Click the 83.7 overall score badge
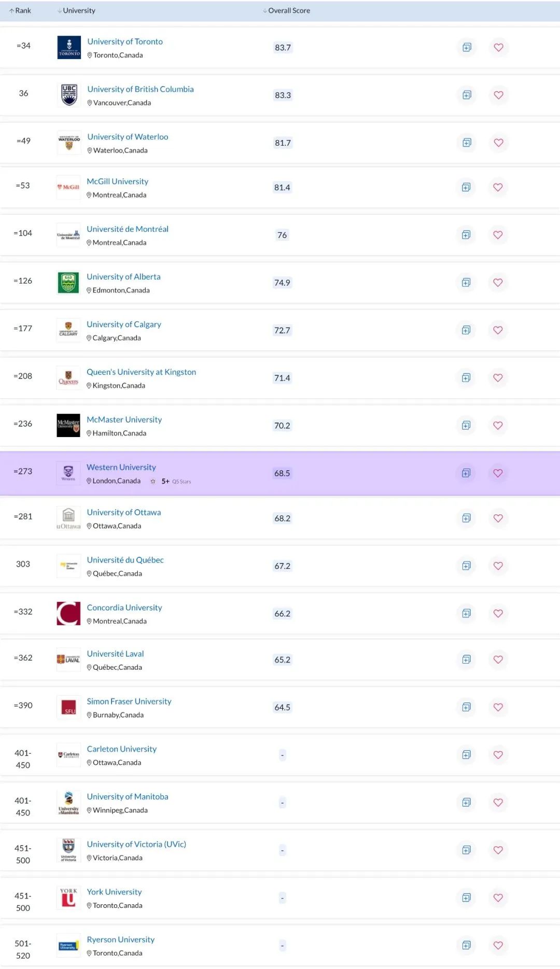 click(283, 48)
